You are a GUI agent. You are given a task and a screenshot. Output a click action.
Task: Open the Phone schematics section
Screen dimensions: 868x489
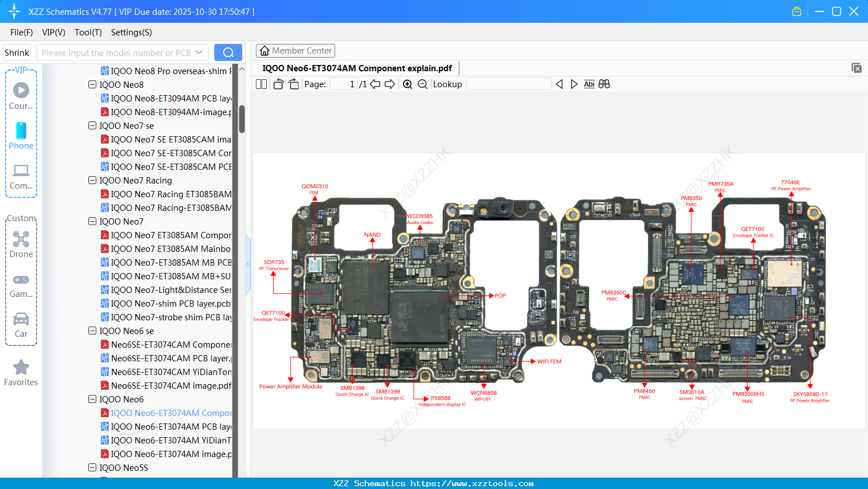pyautogui.click(x=21, y=137)
